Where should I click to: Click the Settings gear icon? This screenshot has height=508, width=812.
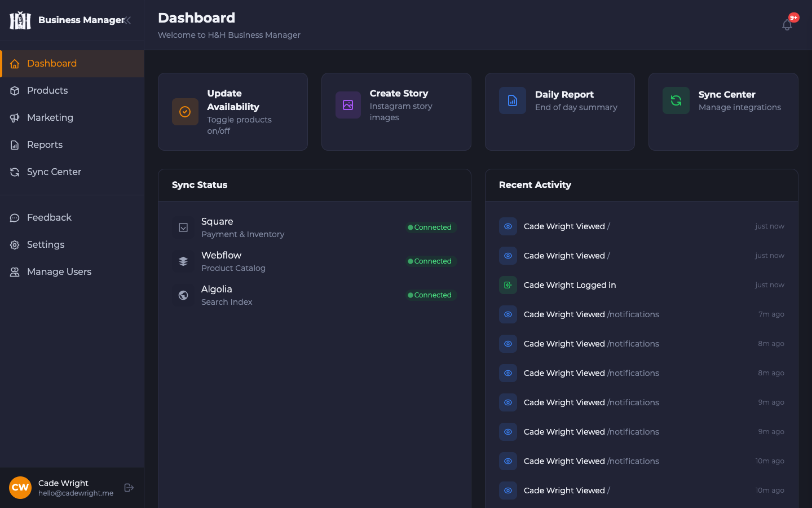click(x=15, y=245)
